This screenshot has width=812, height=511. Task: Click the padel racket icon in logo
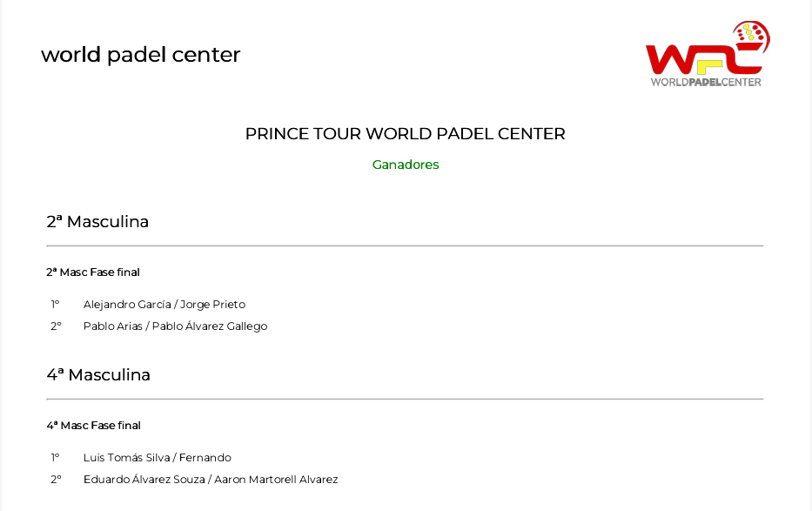click(x=751, y=36)
